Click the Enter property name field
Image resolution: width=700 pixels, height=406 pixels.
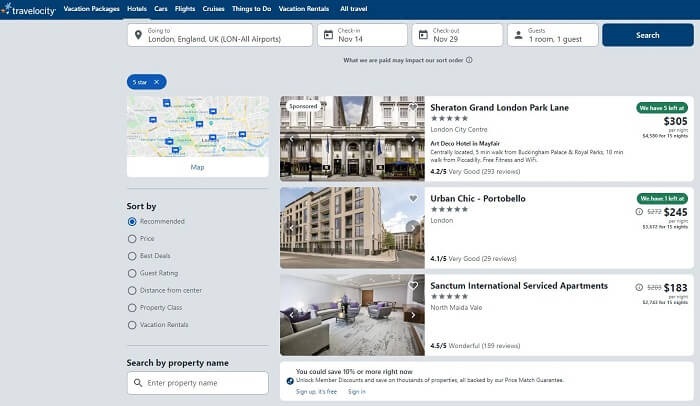198,383
